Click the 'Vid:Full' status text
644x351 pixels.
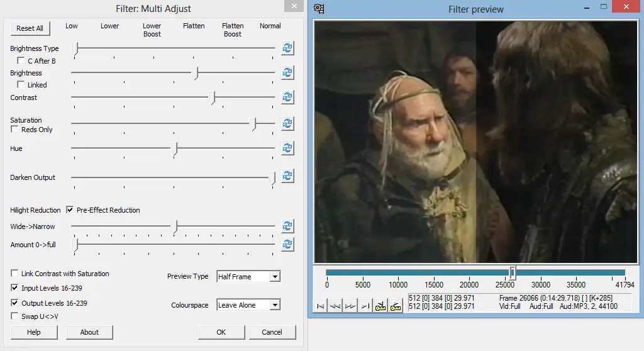point(509,306)
